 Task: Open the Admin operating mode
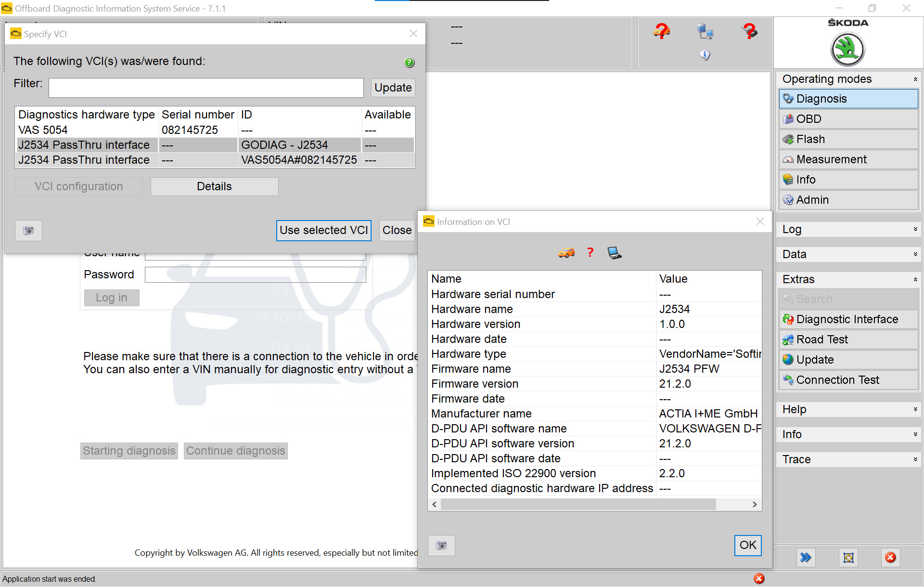tap(848, 200)
